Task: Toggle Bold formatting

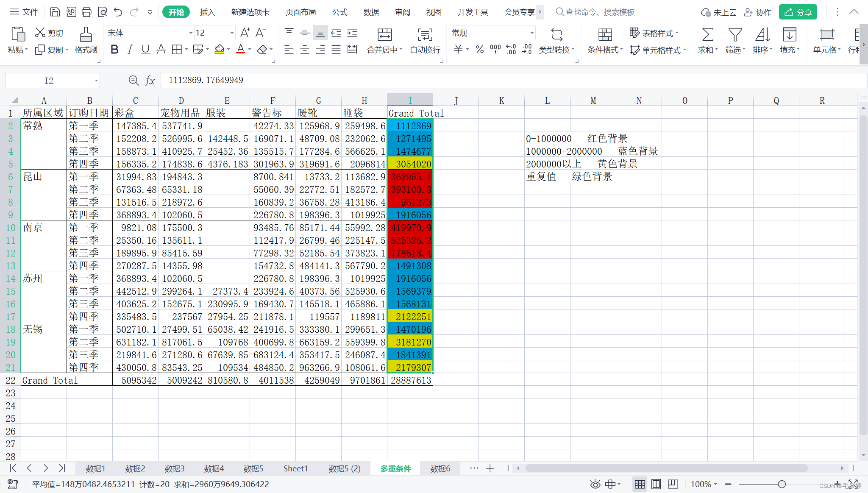Action: tap(114, 50)
